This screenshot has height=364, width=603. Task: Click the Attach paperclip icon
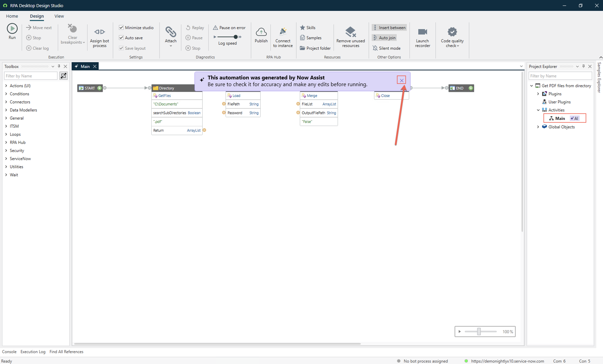171,32
